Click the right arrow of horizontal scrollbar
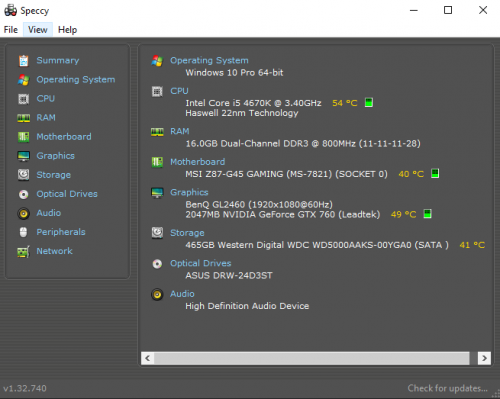 click(484, 358)
